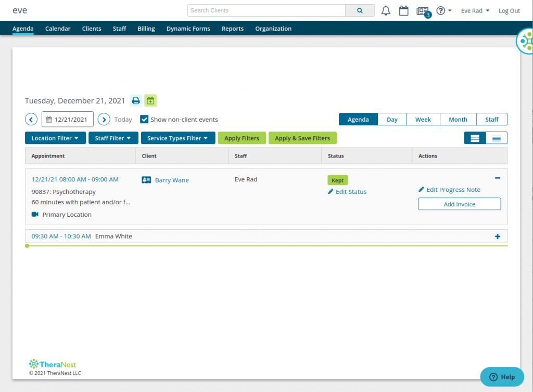
Task: Open news feed icon with badge 3
Action: (x=424, y=11)
